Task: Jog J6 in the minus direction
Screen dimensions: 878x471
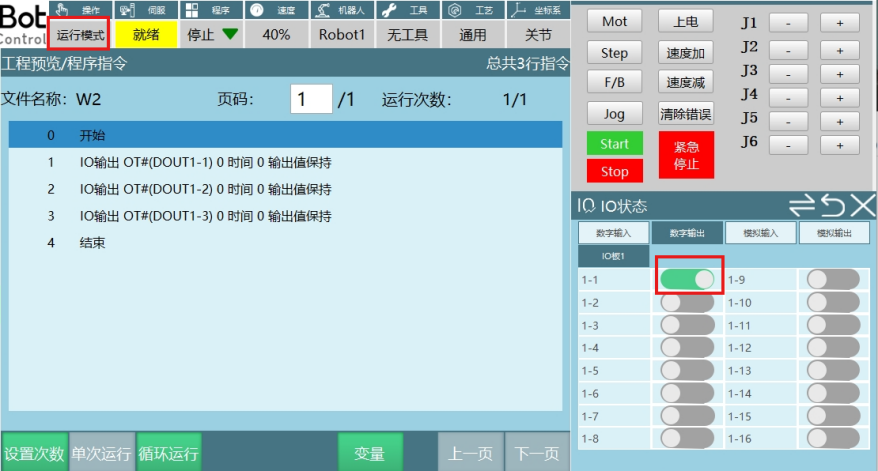Action: click(788, 145)
